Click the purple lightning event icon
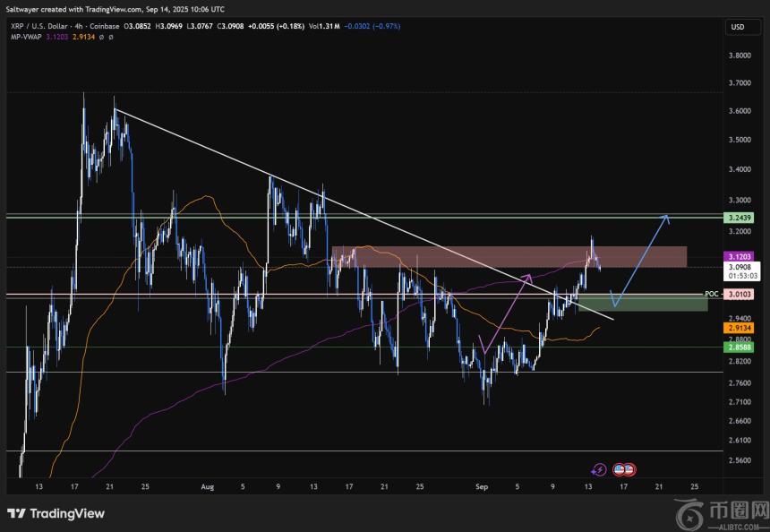Screen dimensions: 770x532 599,468
